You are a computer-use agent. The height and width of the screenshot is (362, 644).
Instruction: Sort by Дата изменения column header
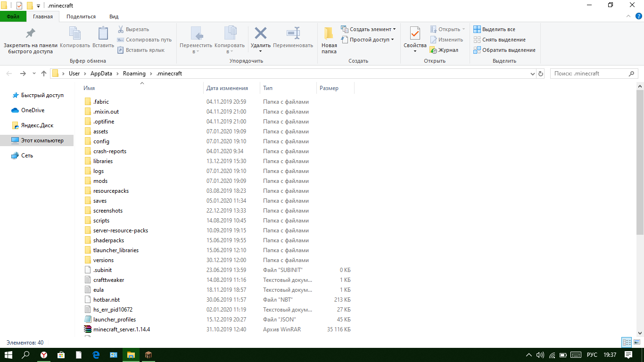[232, 88]
